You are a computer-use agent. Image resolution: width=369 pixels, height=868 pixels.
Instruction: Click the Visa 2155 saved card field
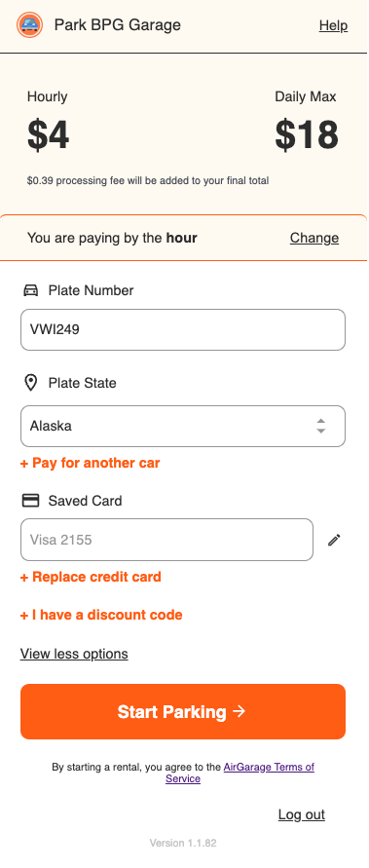click(x=167, y=540)
